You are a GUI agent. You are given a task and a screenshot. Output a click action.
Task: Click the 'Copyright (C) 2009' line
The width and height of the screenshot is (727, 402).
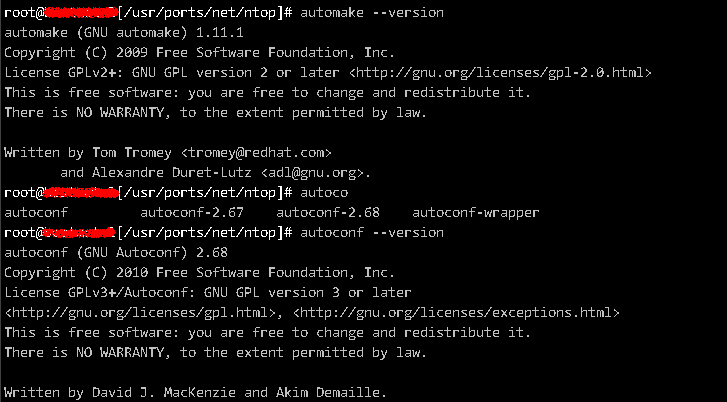pyautogui.click(x=199, y=53)
